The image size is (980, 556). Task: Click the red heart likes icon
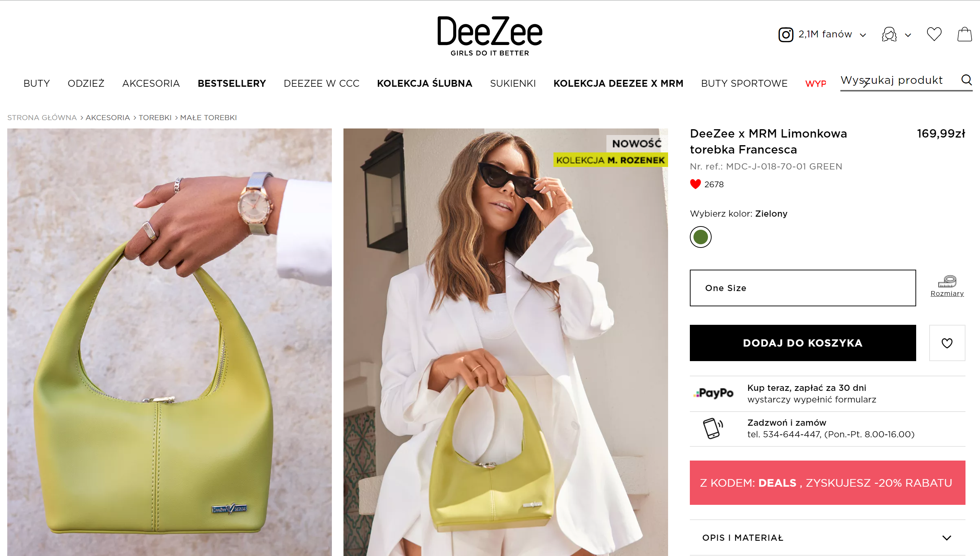pyautogui.click(x=695, y=184)
